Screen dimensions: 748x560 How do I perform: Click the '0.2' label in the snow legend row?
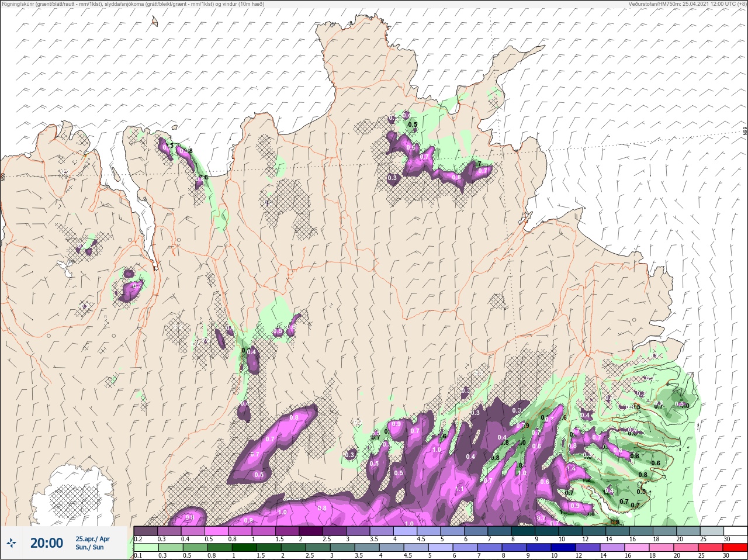point(138,539)
